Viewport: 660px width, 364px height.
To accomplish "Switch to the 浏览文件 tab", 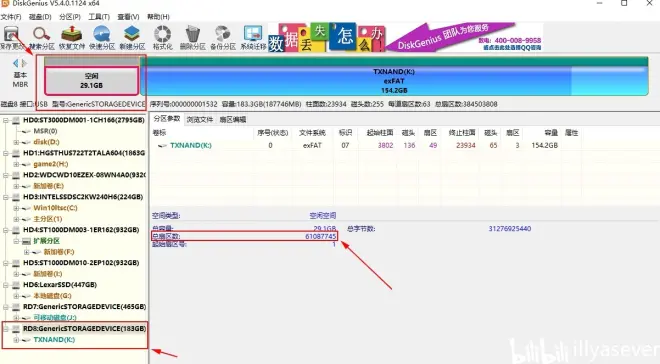I will 200,120.
